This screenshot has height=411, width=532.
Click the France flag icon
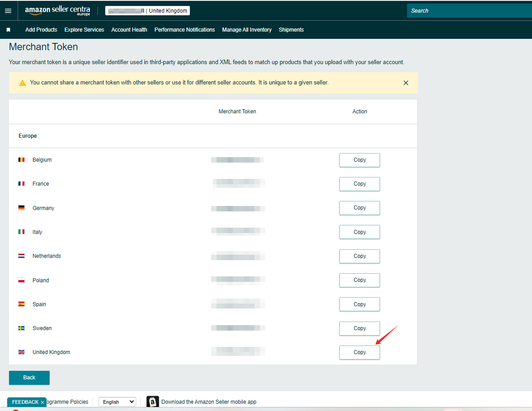point(21,184)
